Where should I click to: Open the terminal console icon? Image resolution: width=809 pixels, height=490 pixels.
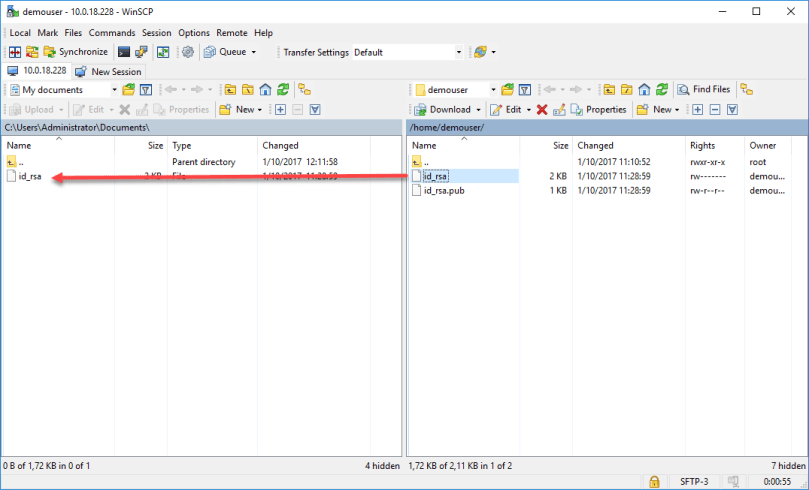tap(124, 52)
